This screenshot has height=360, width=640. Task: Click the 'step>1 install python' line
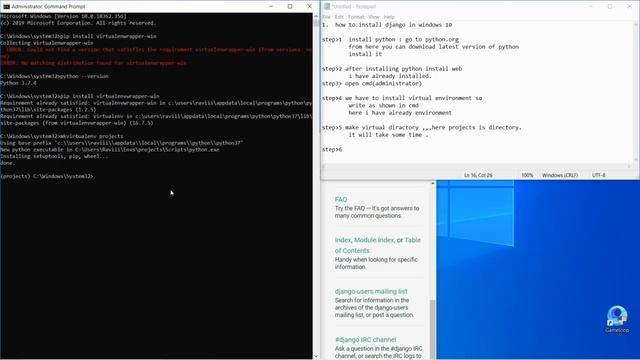[x=390, y=40]
